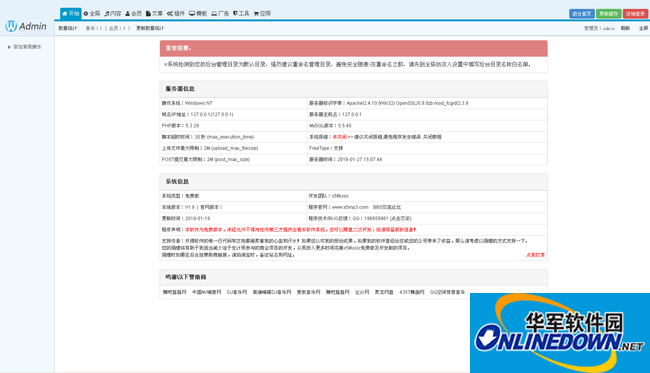The height and width of the screenshot is (373, 650).
Task: Open the www.x5mp3.com official site link
Action: click(350, 207)
